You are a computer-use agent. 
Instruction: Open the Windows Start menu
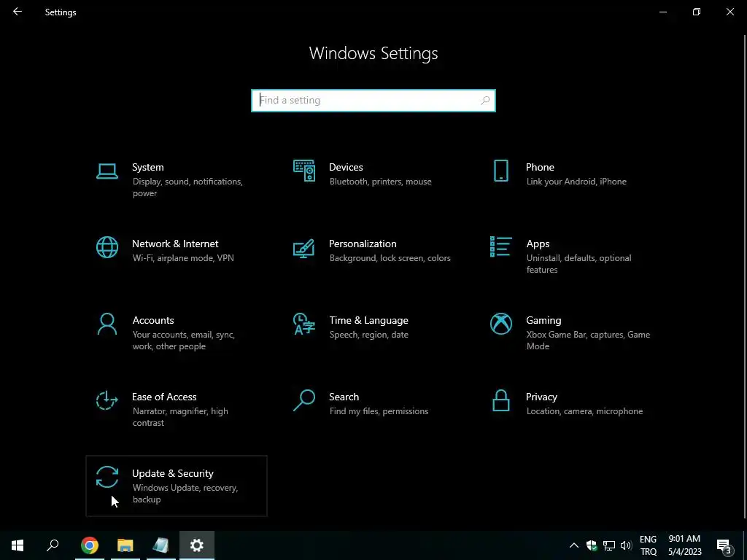click(18, 545)
